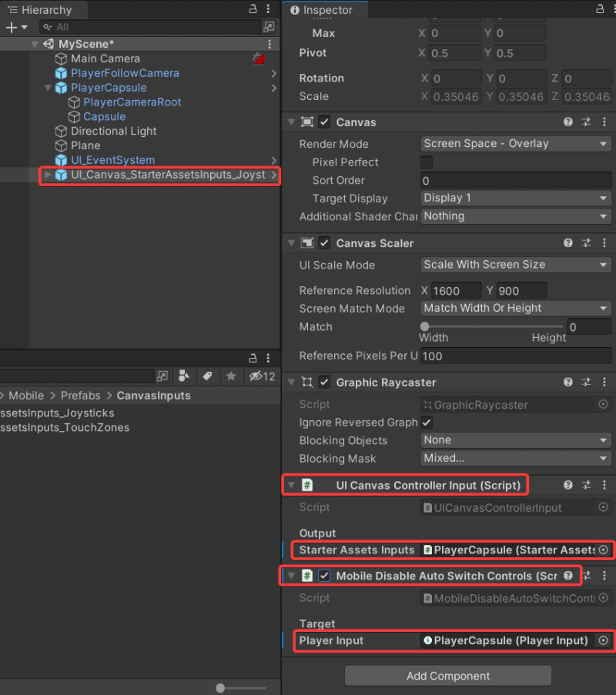Click the Match width/height slider
The image size is (616, 695).
point(424,326)
